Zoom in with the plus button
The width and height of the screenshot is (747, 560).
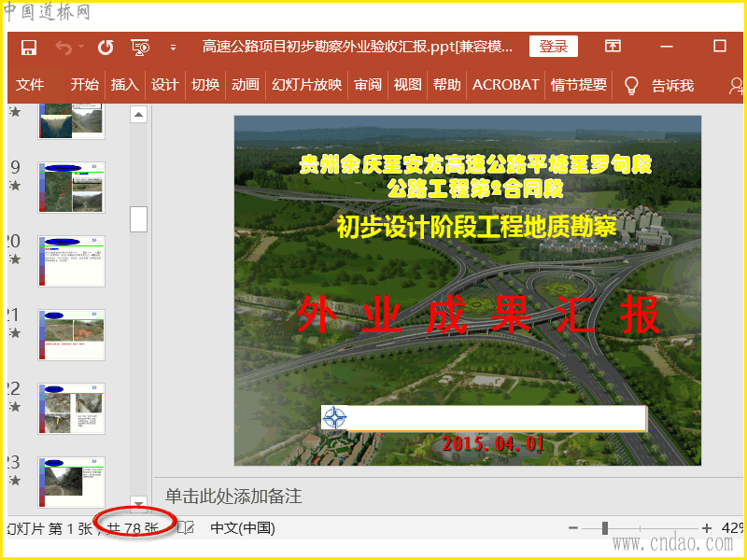point(707,528)
